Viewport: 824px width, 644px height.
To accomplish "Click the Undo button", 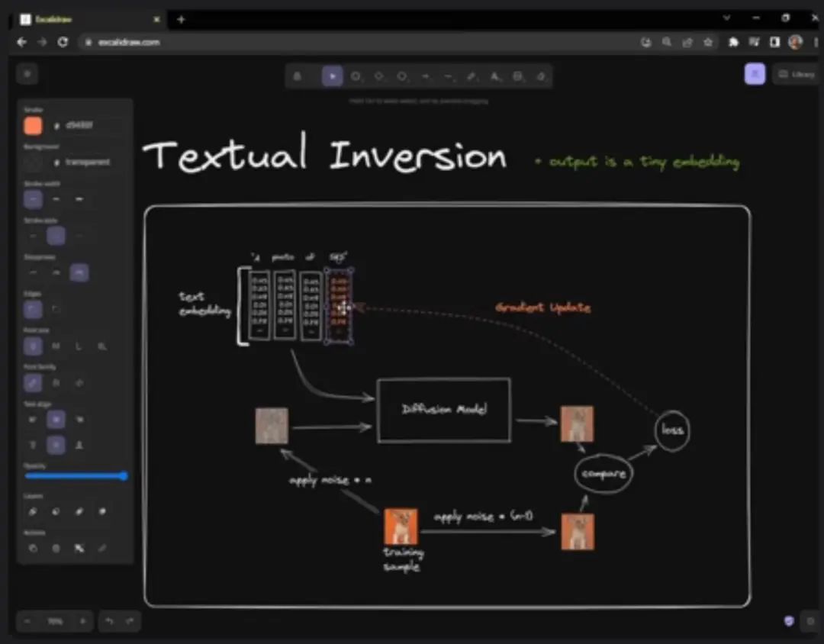I will point(109,621).
